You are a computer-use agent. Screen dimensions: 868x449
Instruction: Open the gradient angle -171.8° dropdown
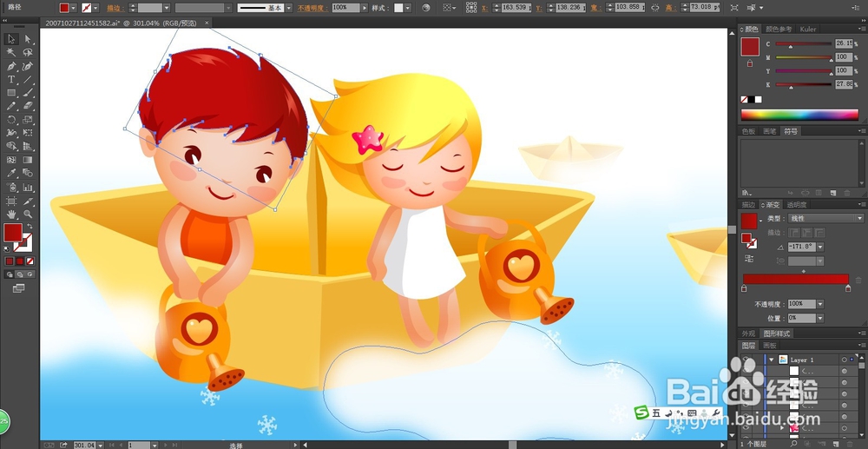[820, 247]
